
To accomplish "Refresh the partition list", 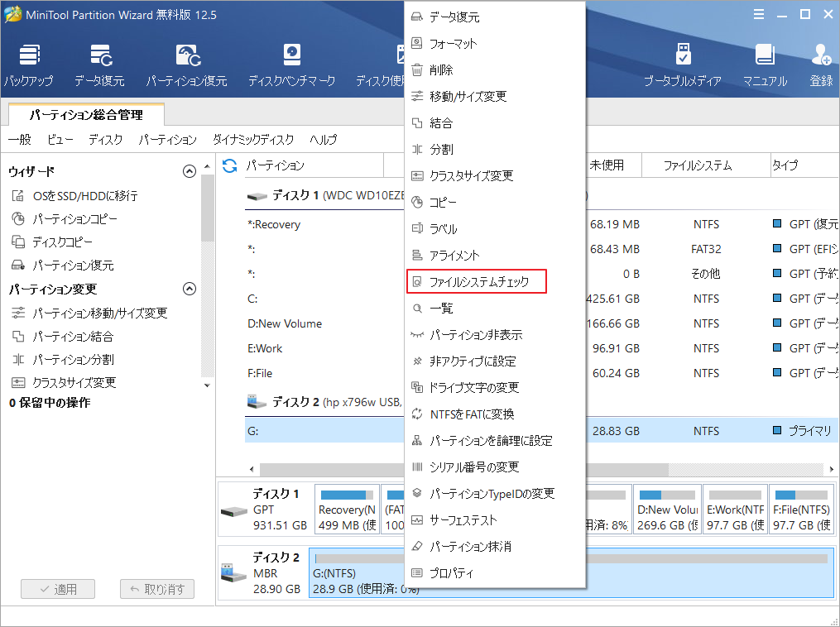I will [x=230, y=166].
